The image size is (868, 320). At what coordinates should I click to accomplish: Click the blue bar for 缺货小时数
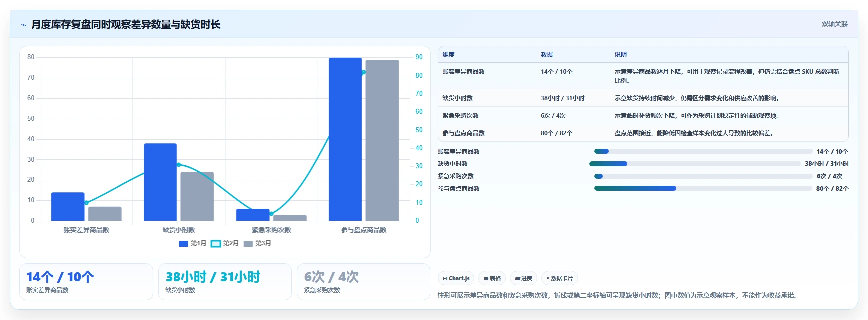(161, 182)
